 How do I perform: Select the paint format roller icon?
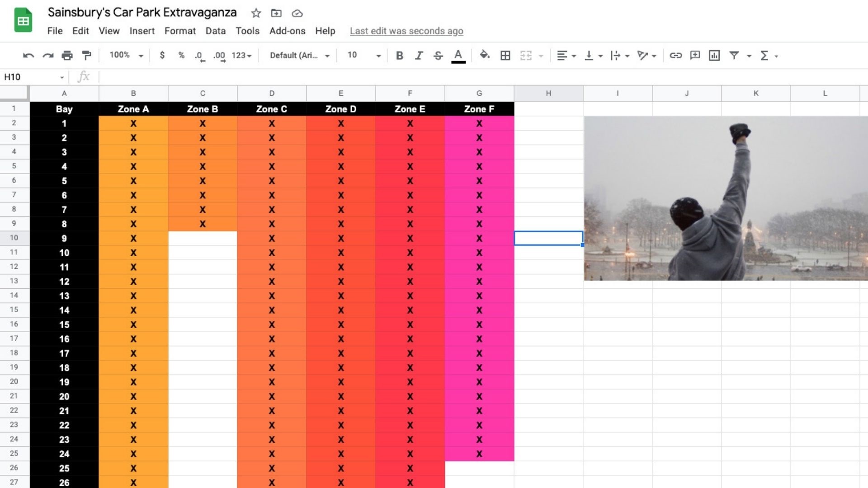(86, 56)
